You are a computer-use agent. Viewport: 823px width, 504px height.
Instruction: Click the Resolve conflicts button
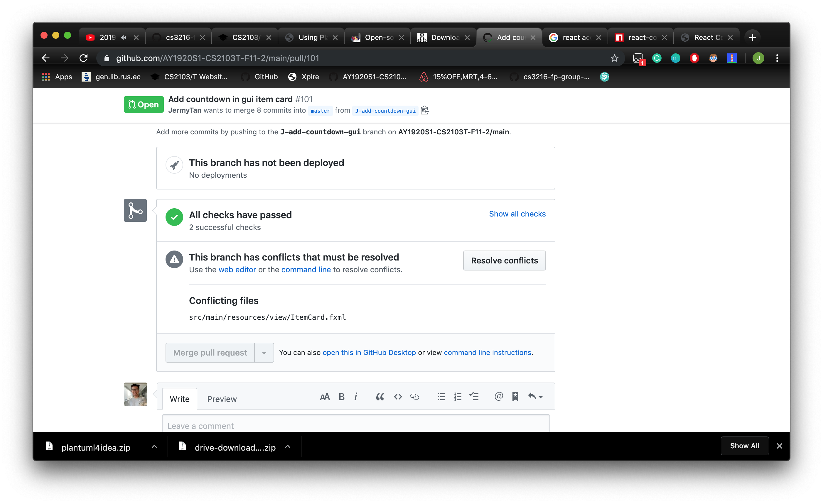(x=504, y=260)
